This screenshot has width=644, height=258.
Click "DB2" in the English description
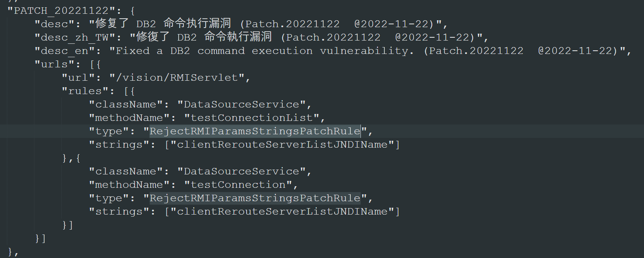point(180,51)
